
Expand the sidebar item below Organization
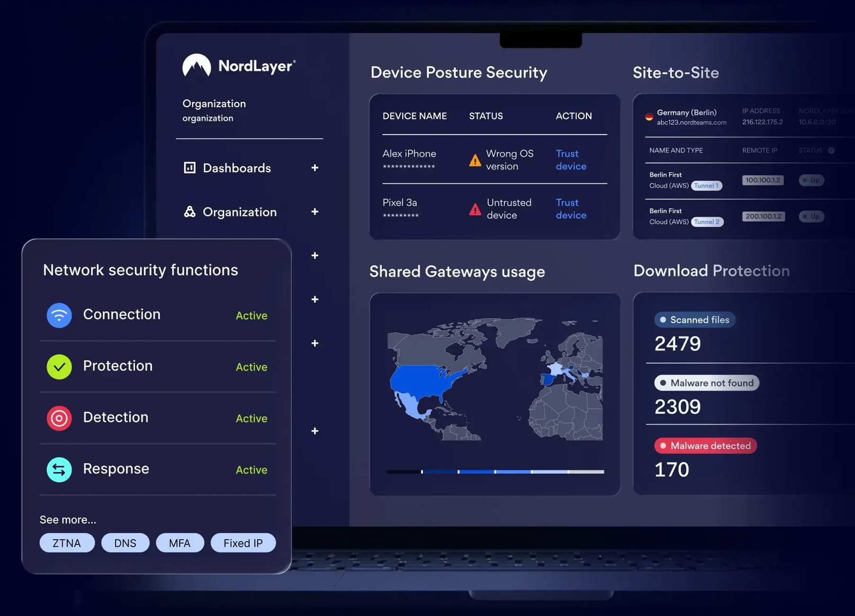315,255
